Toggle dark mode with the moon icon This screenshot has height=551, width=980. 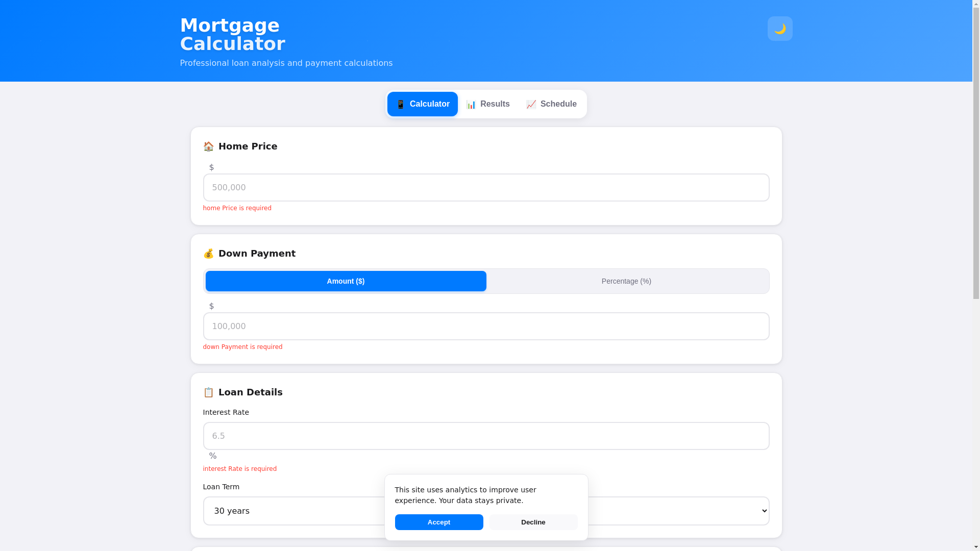point(779,29)
